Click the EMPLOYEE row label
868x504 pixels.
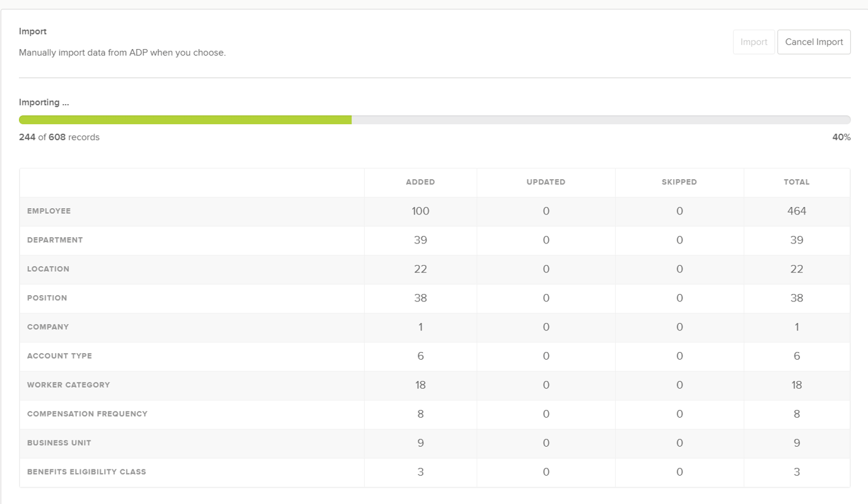(x=49, y=211)
